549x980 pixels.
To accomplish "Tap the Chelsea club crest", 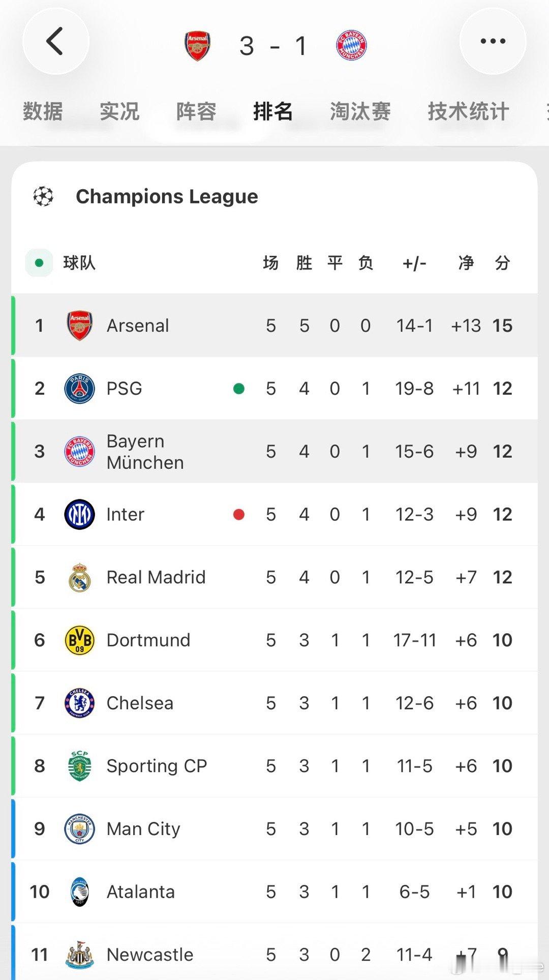I will pyautogui.click(x=79, y=703).
